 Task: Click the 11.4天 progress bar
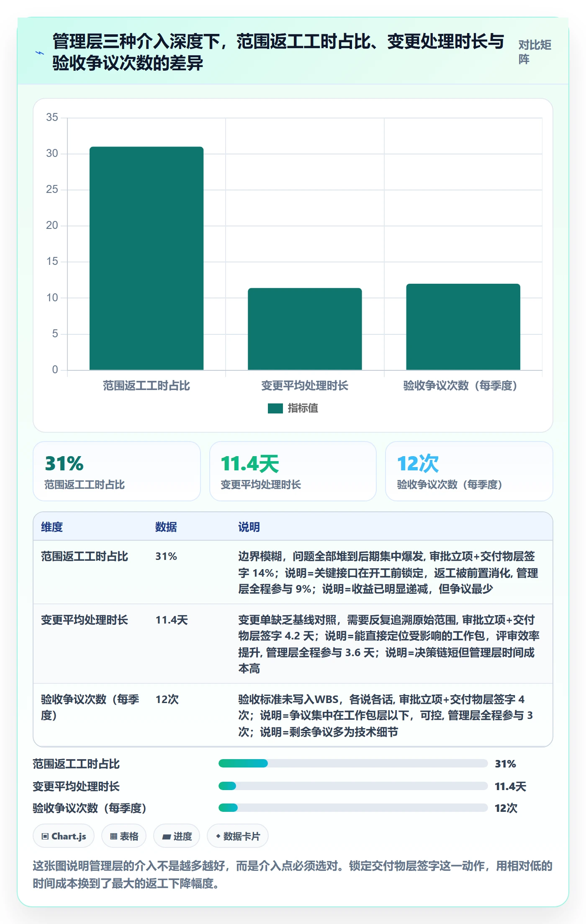click(353, 786)
